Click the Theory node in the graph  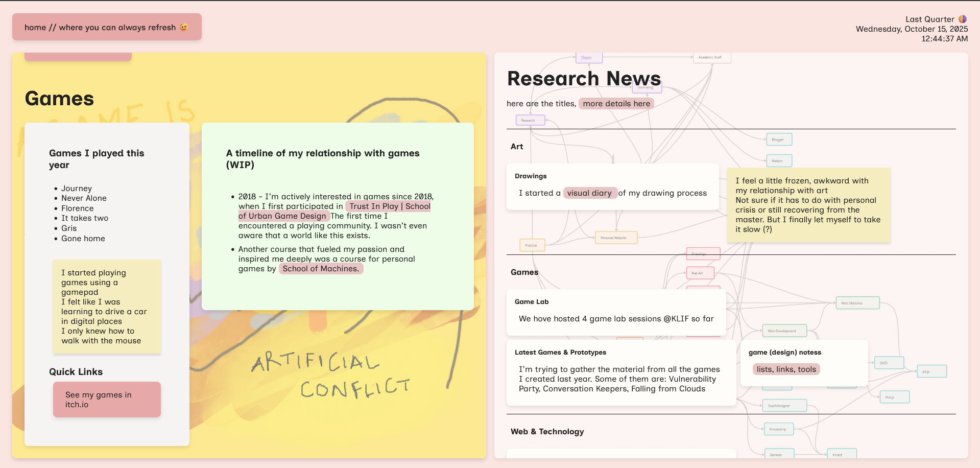pyautogui.click(x=588, y=58)
